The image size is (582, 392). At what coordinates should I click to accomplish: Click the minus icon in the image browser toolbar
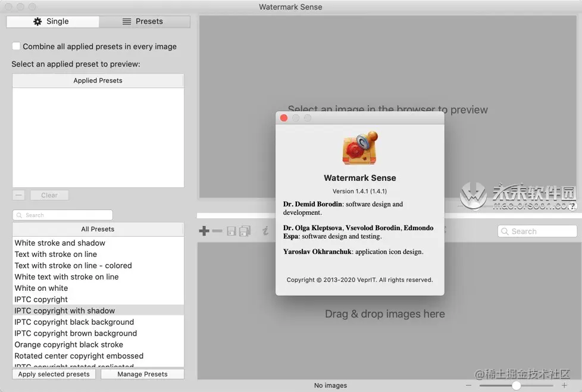tap(217, 231)
